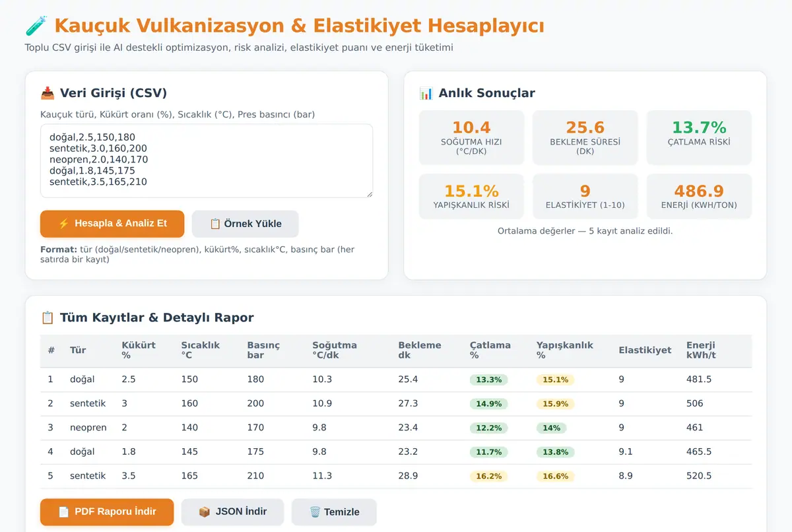Image resolution: width=792 pixels, height=532 pixels.
Task: Select the 13.7% Çatlama Riski card
Action: point(699,137)
